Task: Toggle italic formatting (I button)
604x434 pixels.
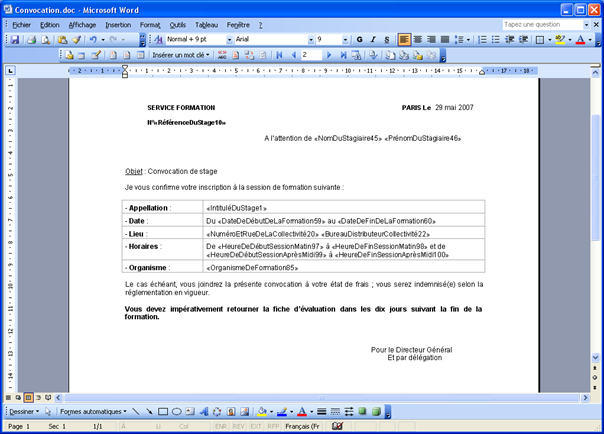Action: 372,40
